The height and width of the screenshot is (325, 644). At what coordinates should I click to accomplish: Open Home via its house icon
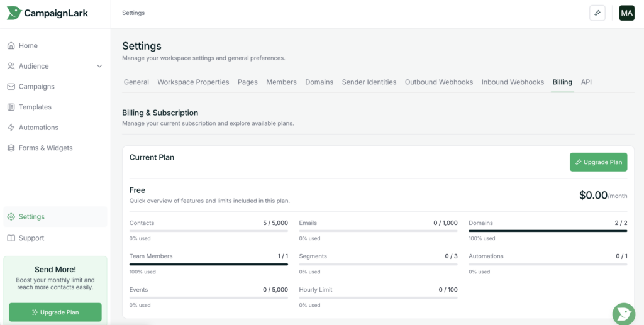11,46
